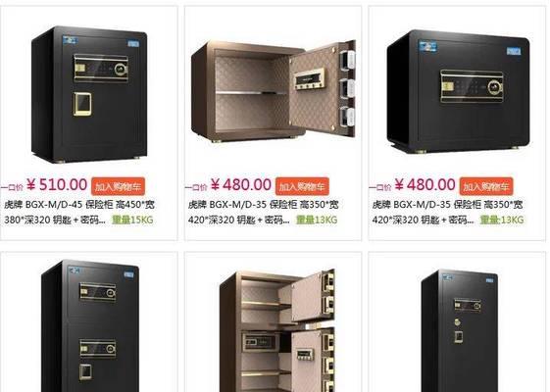
Task: Open the tall brown open double-door safe image
Action: coord(277,330)
